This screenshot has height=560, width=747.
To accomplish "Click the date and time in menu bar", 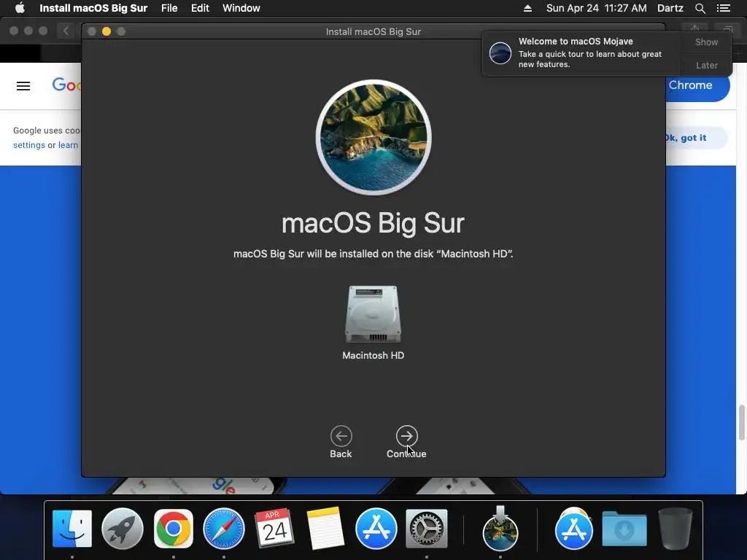I will pyautogui.click(x=596, y=8).
